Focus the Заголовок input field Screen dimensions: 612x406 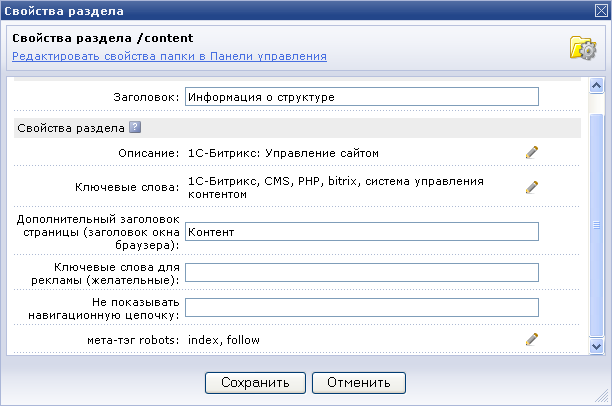tap(362, 97)
